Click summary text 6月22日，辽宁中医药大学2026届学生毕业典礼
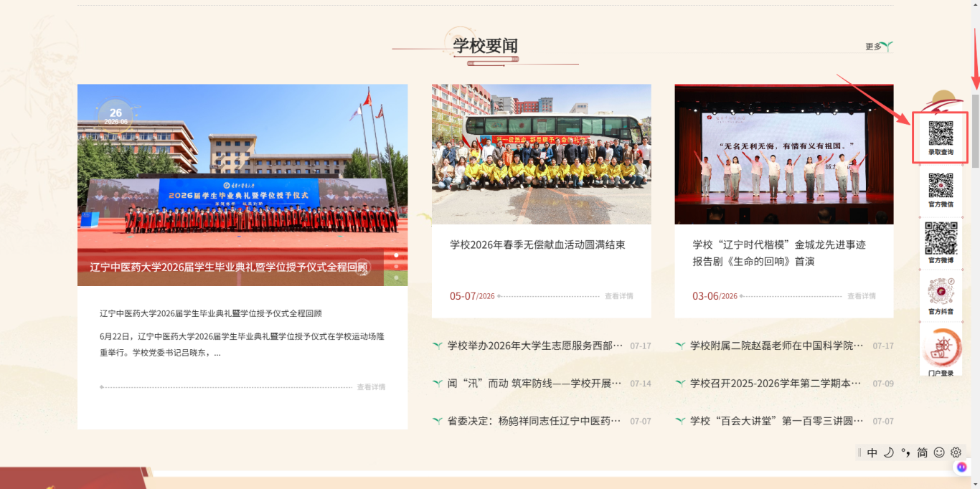This screenshot has height=489, width=980. [x=242, y=344]
